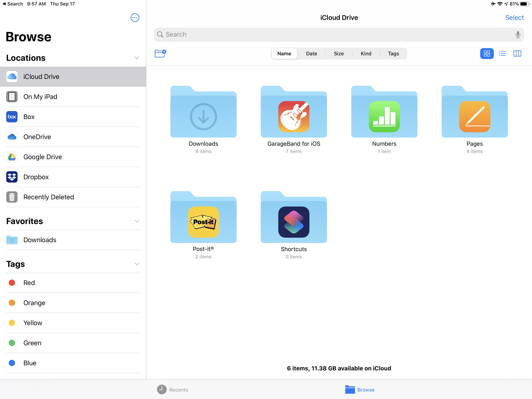The width and height of the screenshot is (532, 399).
Task: Sort files by Kind
Action: point(366,53)
